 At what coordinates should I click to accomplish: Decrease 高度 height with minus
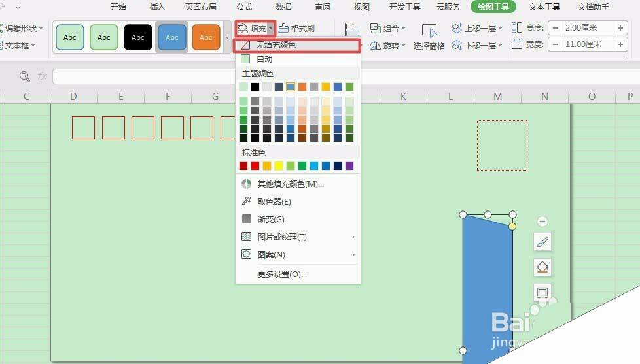click(x=556, y=27)
